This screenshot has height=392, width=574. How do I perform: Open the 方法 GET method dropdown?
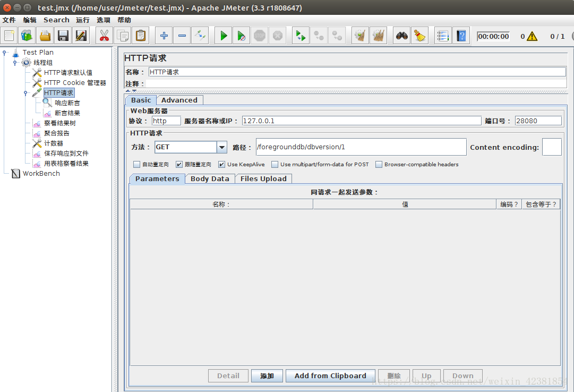[221, 147]
